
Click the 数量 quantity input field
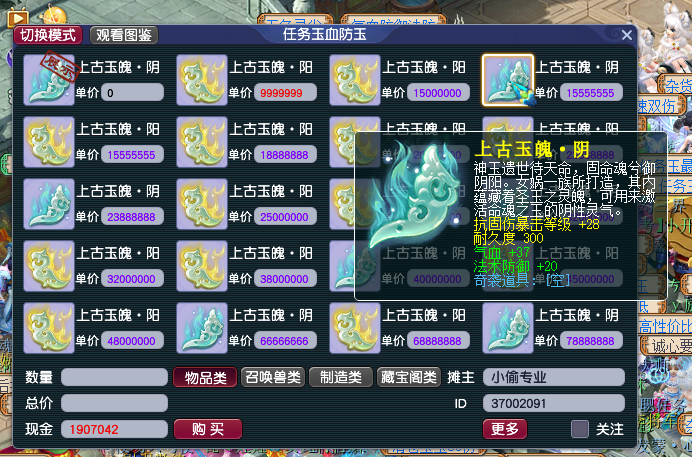point(114,378)
